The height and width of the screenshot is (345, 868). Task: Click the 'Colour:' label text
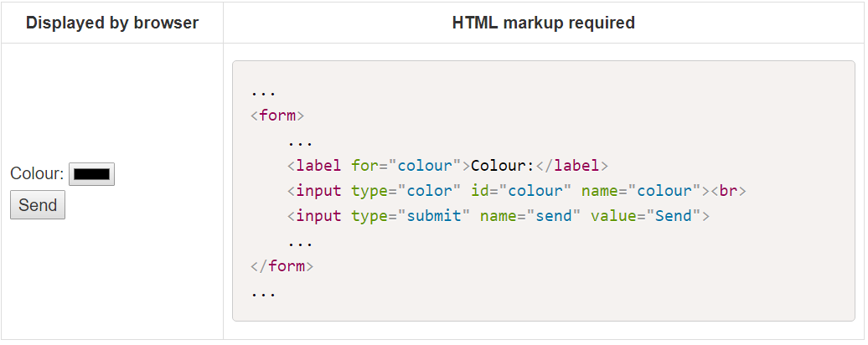(x=38, y=174)
